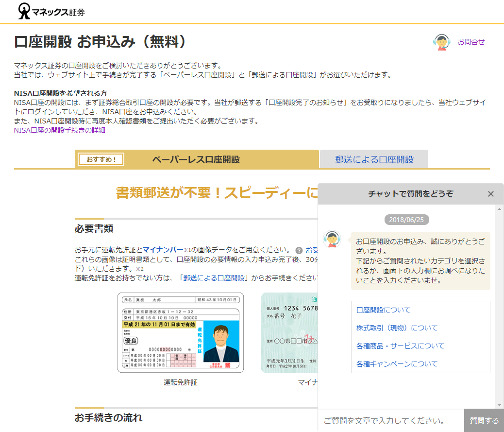Screen dimensions: 504x432
Task: Open the マイナンバー link
Action: click(163, 250)
